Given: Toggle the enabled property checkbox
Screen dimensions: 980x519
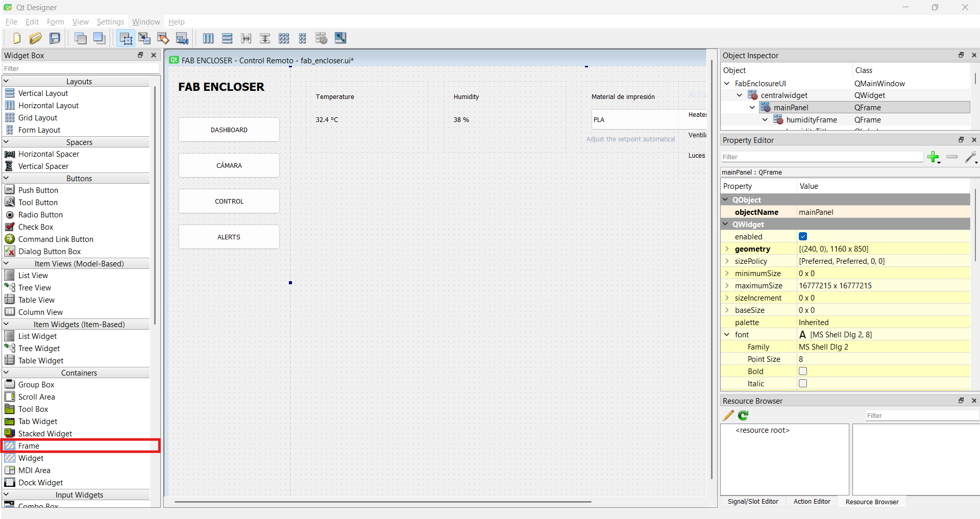Looking at the screenshot, I should tap(803, 236).
